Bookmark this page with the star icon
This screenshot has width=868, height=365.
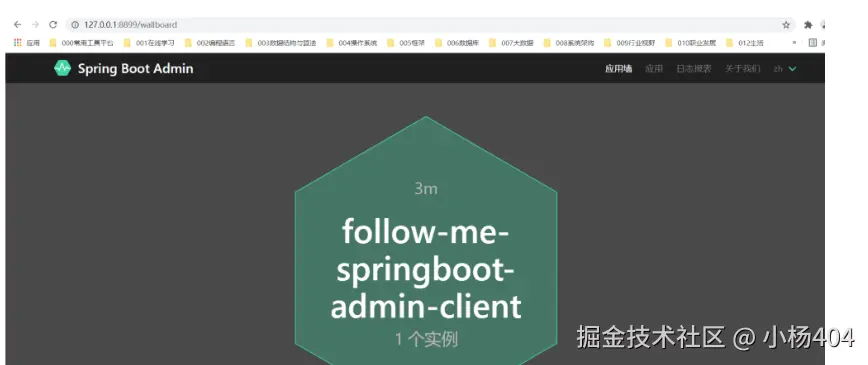(x=786, y=24)
